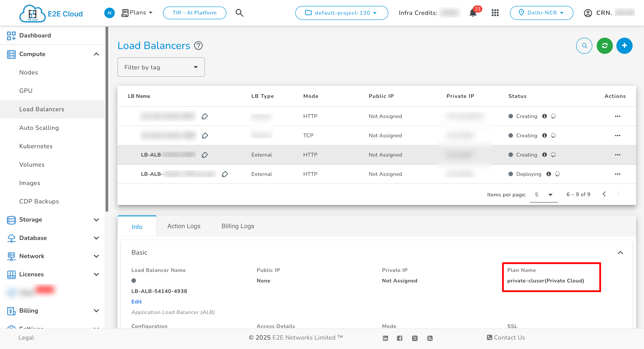Image resolution: width=644 pixels, height=349 pixels.
Task: Click the green refresh load balancers icon
Action: pos(605,46)
